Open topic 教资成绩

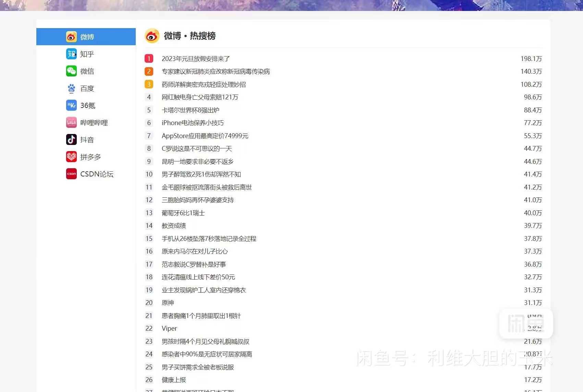click(x=174, y=225)
